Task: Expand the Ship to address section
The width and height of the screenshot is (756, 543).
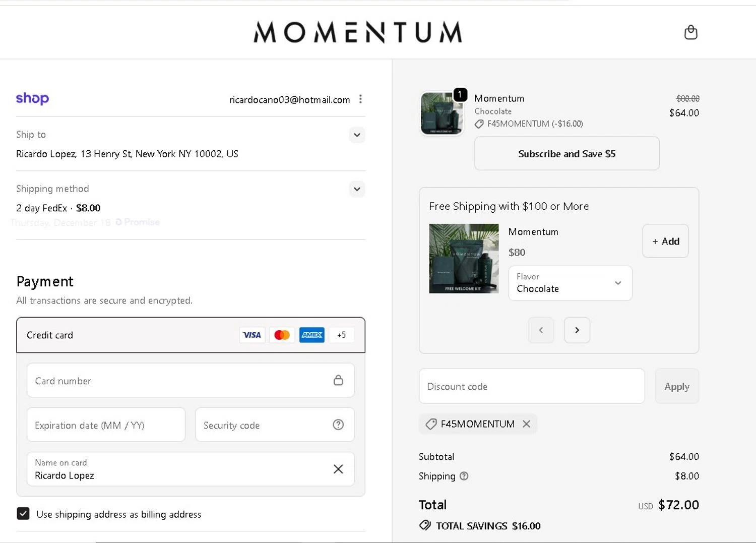Action: [x=357, y=135]
